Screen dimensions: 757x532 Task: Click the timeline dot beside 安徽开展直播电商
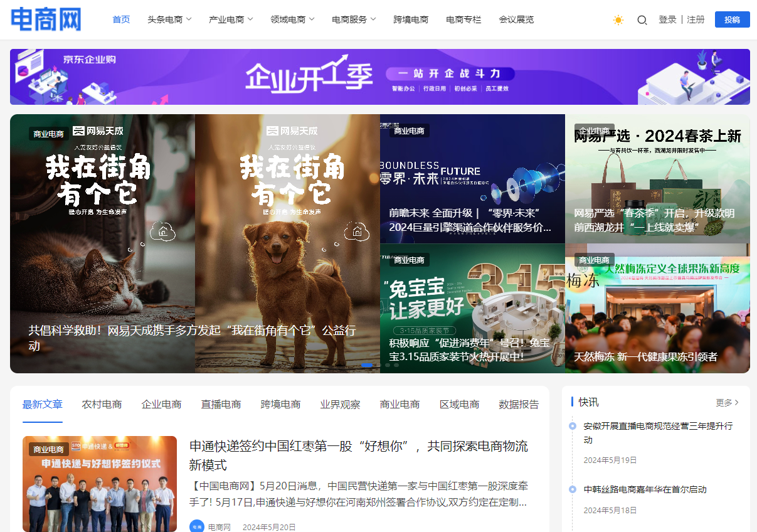pyautogui.click(x=572, y=426)
